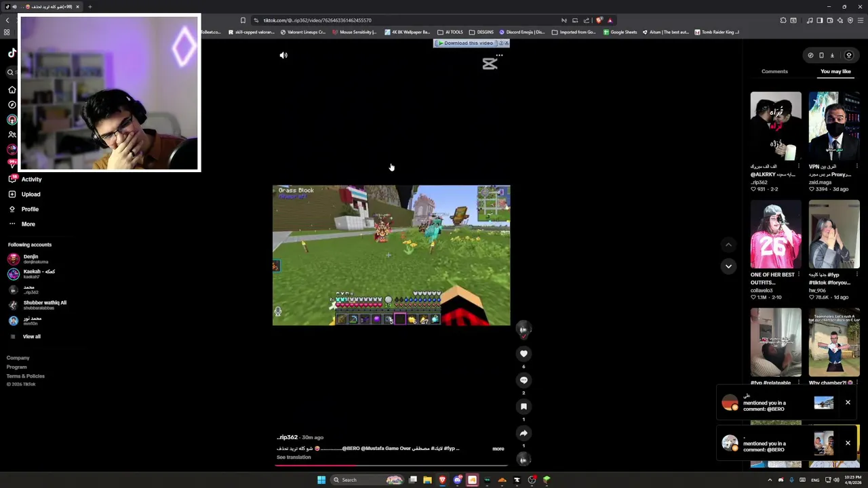
Task: Open the Explore compass icon in the sidebar
Action: [x=12, y=104]
